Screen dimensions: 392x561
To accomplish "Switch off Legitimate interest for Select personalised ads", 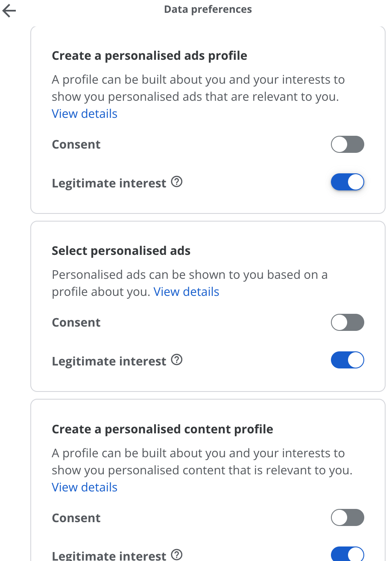I will (347, 360).
